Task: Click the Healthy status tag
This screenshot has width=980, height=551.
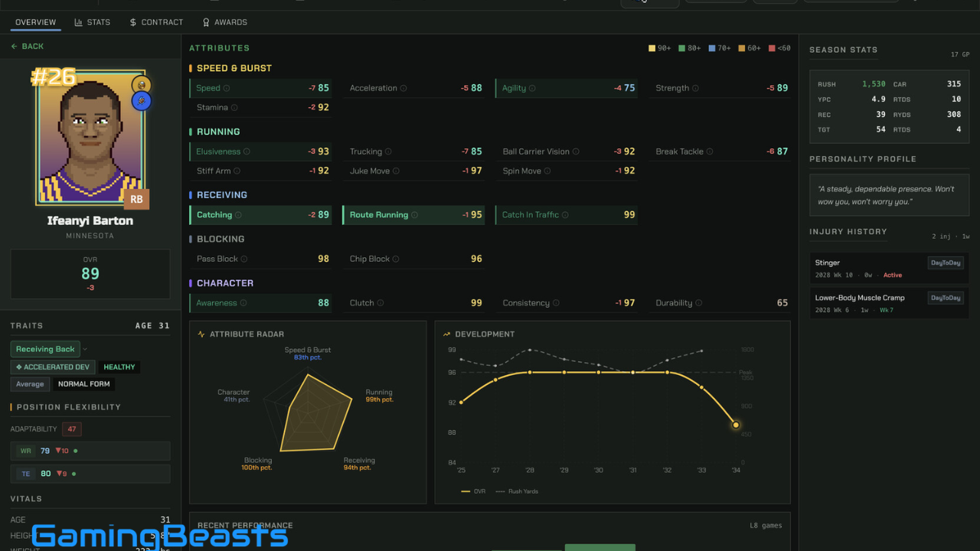Action: point(119,367)
